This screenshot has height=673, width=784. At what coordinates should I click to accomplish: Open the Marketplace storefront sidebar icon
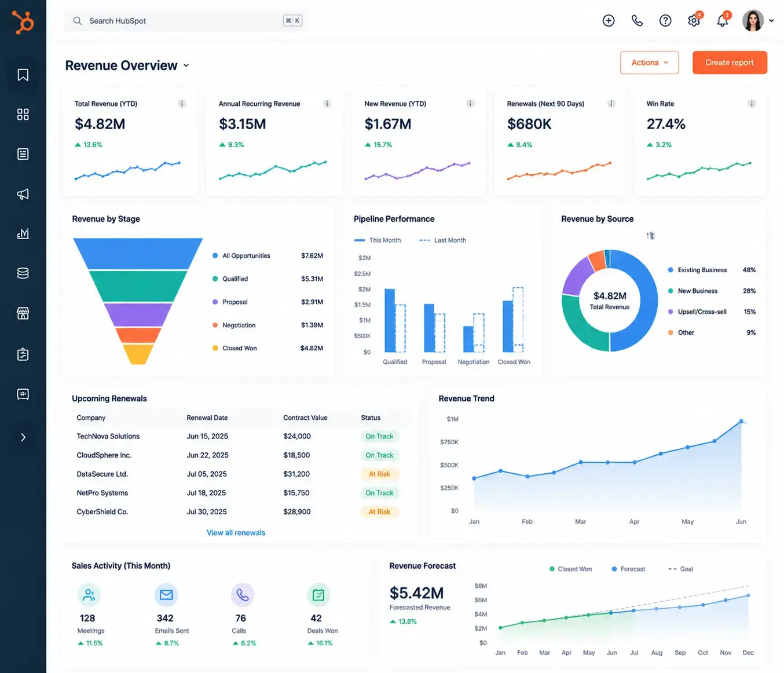23,313
